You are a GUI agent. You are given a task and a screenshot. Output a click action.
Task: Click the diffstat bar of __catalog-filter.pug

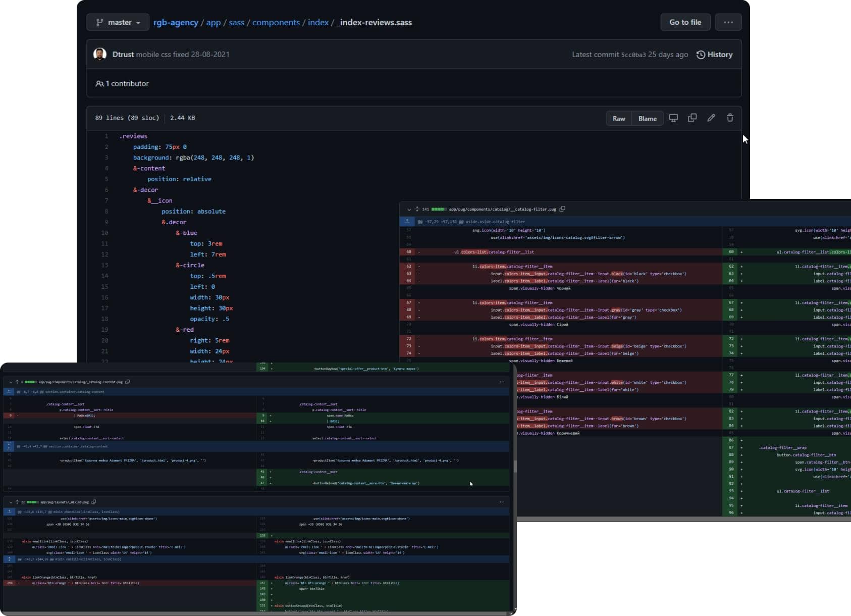pyautogui.click(x=439, y=209)
